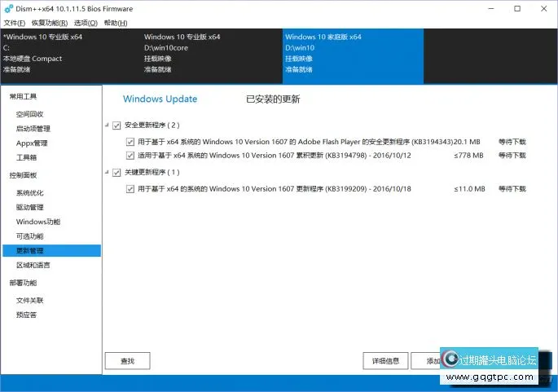Select the Windows 10 专业版 C: image tile

point(71,56)
